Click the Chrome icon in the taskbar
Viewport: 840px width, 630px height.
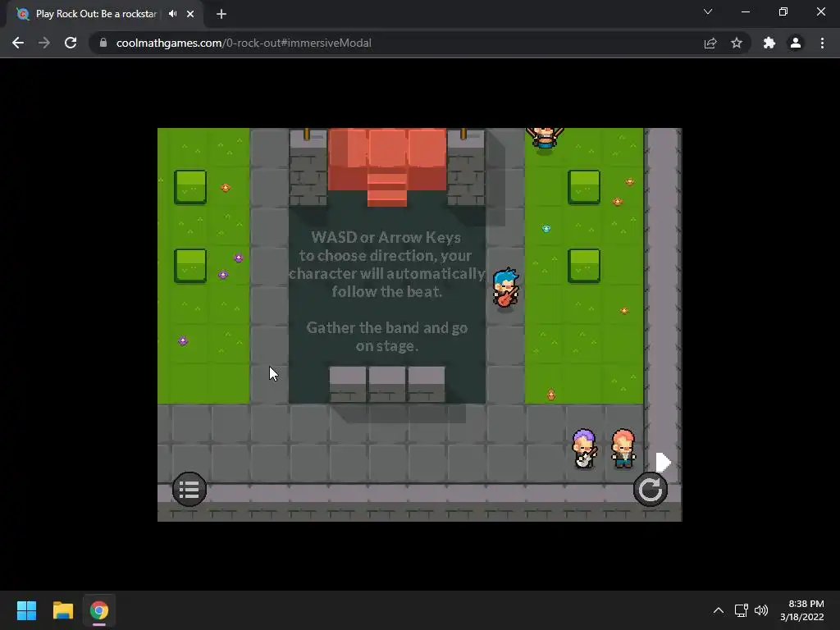tap(99, 610)
